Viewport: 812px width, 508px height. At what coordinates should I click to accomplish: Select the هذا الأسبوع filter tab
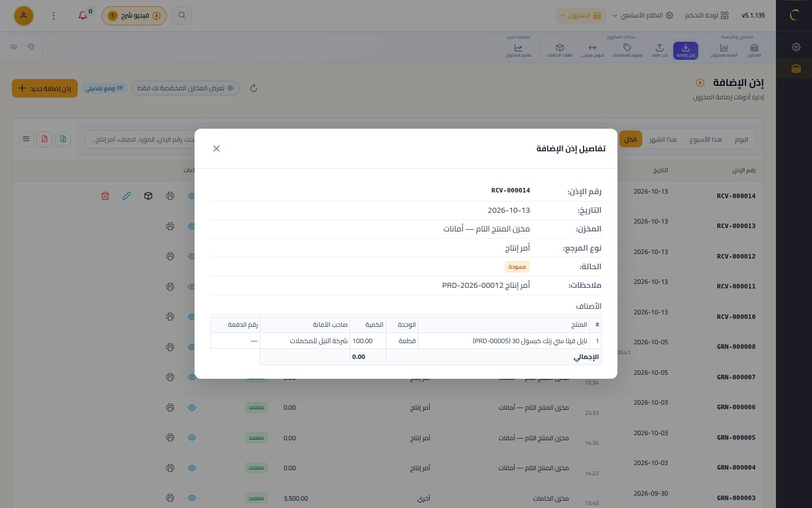[705, 139]
